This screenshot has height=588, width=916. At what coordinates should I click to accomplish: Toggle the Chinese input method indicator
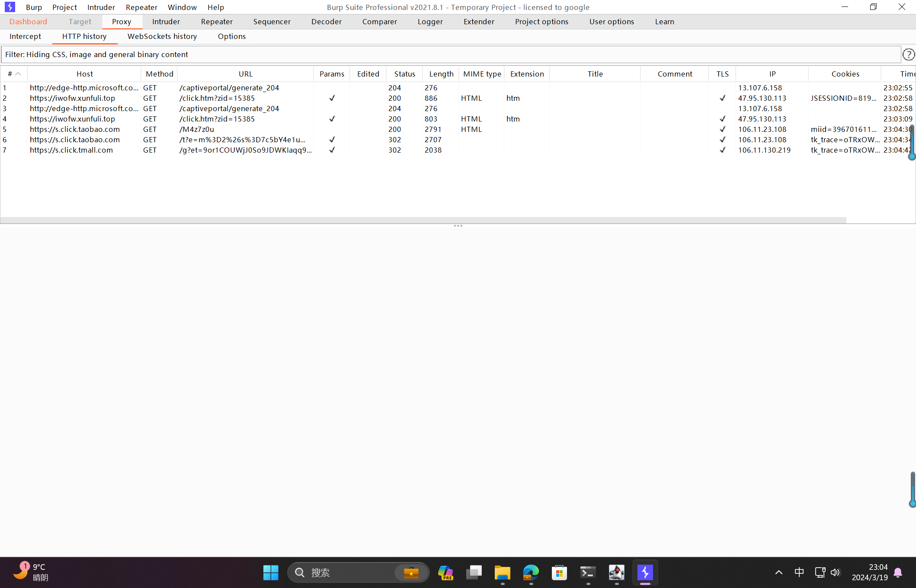pyautogui.click(x=799, y=572)
